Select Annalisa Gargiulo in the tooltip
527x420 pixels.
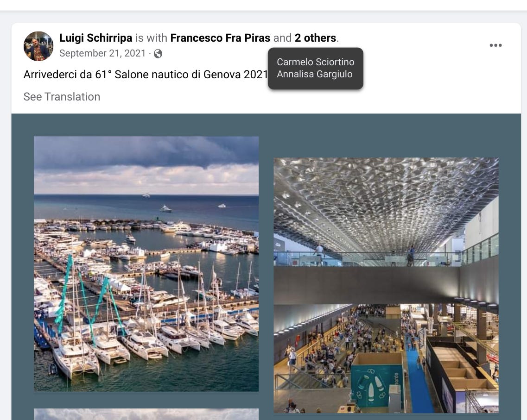tap(315, 74)
